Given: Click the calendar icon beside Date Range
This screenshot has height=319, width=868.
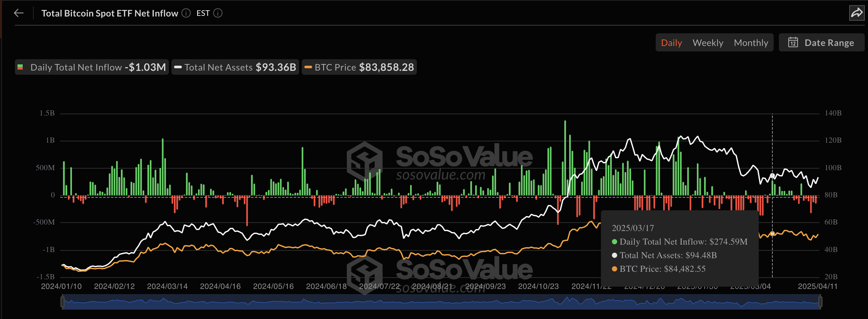Looking at the screenshot, I should click(x=794, y=43).
